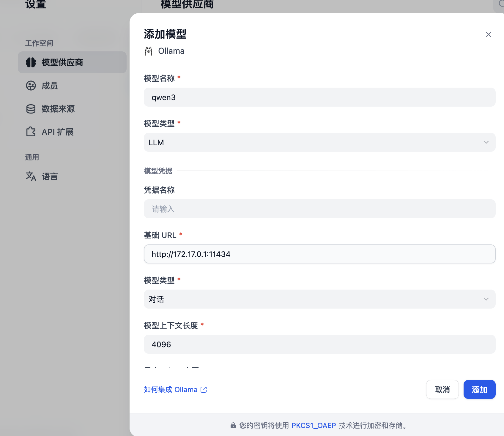This screenshot has height=436, width=504.
Task: Click the 取消 button
Action: [442, 389]
